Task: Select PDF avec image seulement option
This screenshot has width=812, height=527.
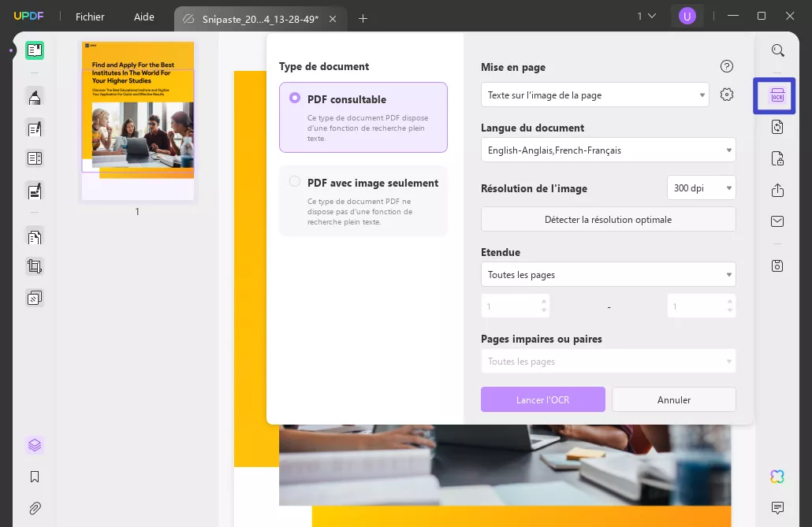Action: coord(295,180)
